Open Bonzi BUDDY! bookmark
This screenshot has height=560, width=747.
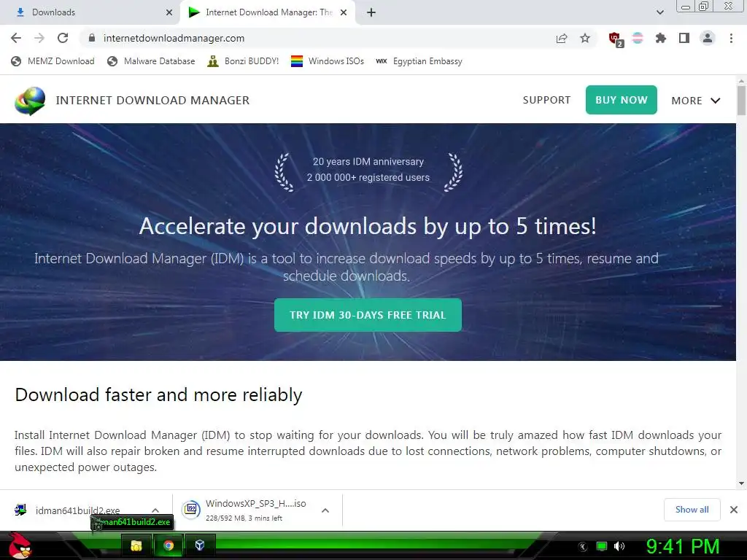(243, 61)
